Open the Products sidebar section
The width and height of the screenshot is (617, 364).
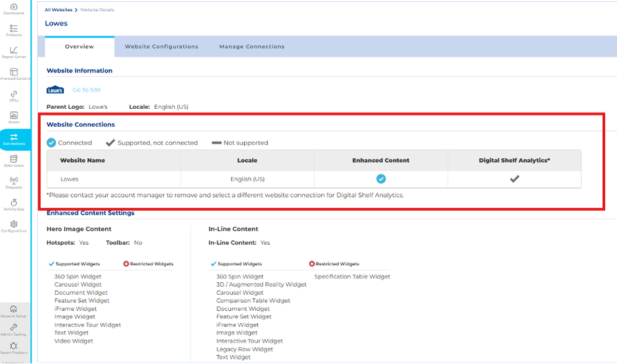coord(14,31)
